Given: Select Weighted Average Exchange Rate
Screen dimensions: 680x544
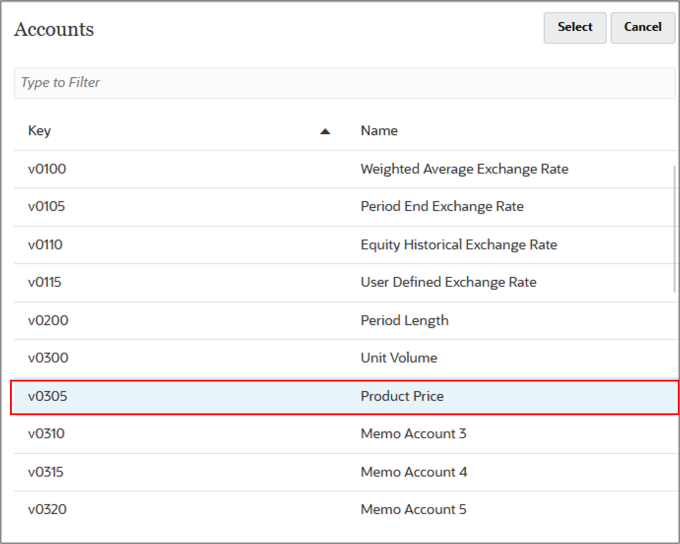Looking at the screenshot, I should (464, 169).
